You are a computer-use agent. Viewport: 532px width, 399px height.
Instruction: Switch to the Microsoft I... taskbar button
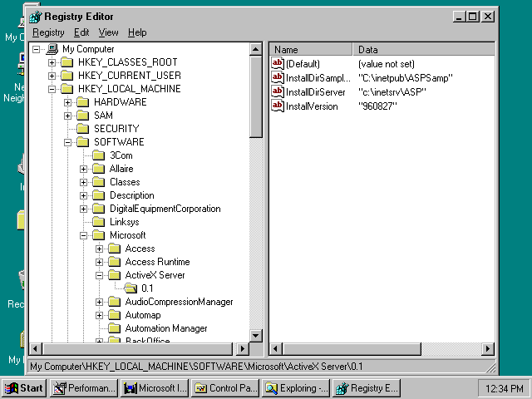click(x=155, y=388)
